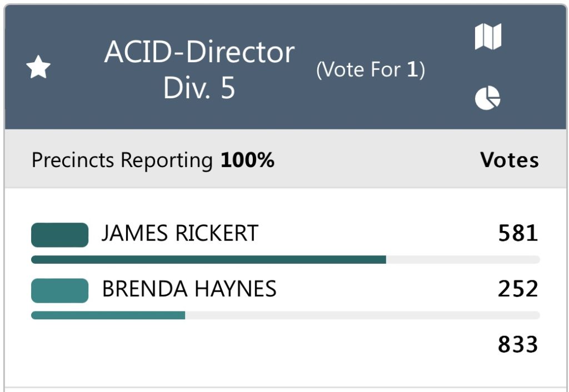Click the candidate name Brenda Haynes
Screen dimensions: 569x392
pyautogui.click(x=189, y=289)
